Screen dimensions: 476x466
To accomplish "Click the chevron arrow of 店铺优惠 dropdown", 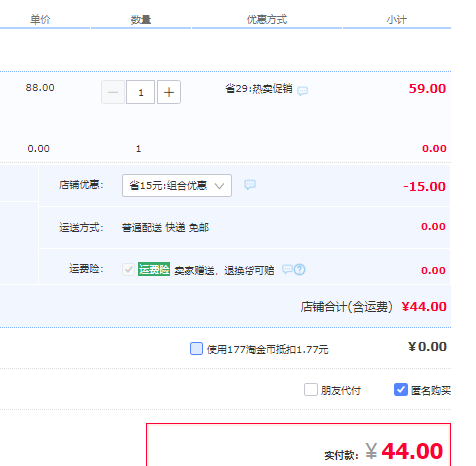I will tap(219, 186).
